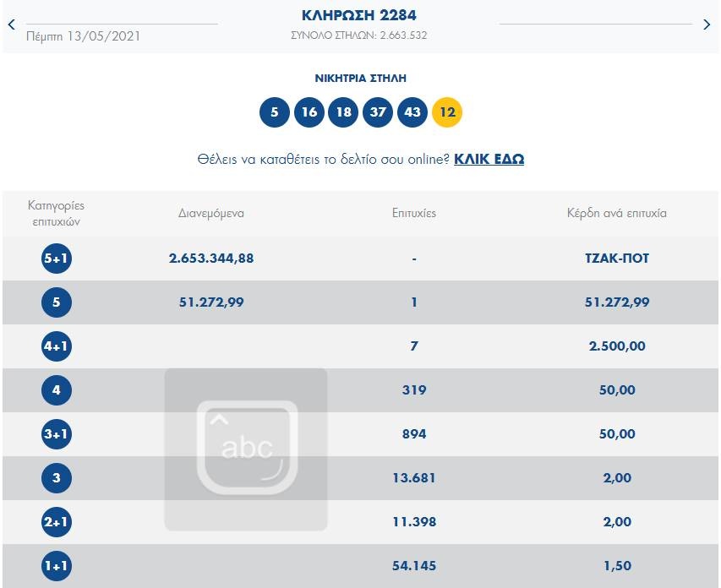Click the winning number ball 5
Viewport: 721px width, 588px height.
coord(274,112)
